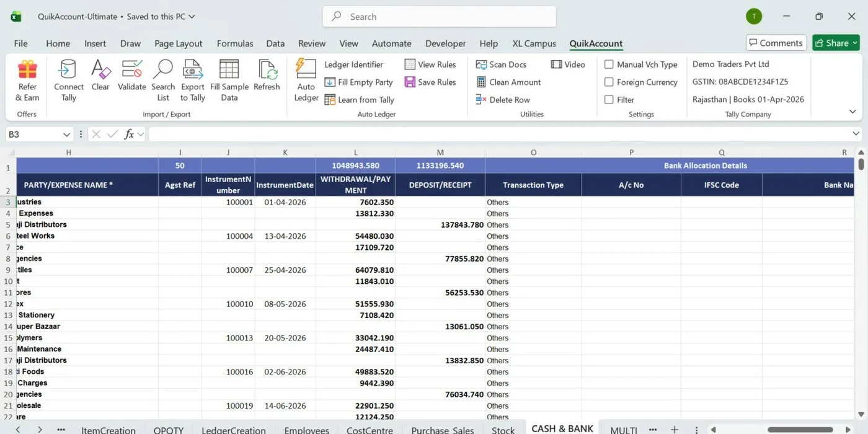Click the Transaction Type column heading
868x434 pixels.
tap(533, 185)
